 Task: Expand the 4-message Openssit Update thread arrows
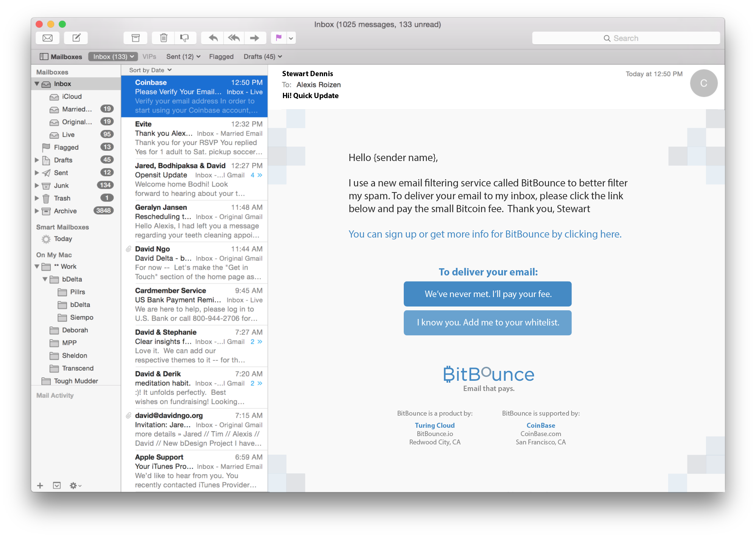(259, 175)
